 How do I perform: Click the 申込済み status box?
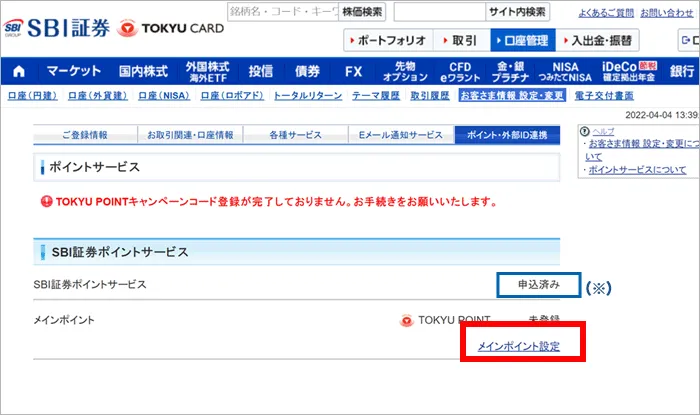[538, 285]
